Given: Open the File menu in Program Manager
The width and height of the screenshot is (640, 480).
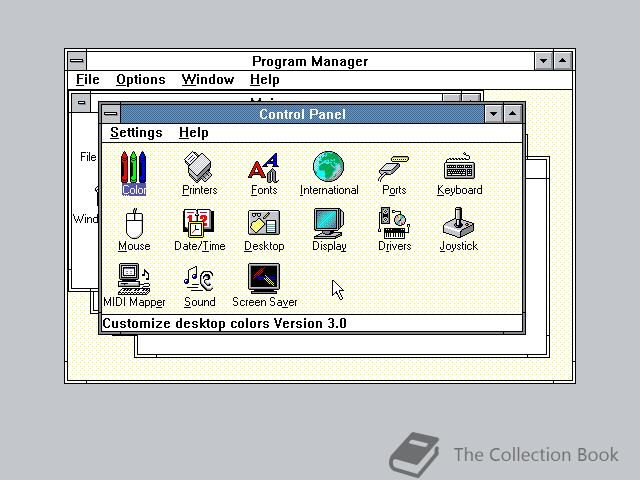Looking at the screenshot, I should 87,79.
